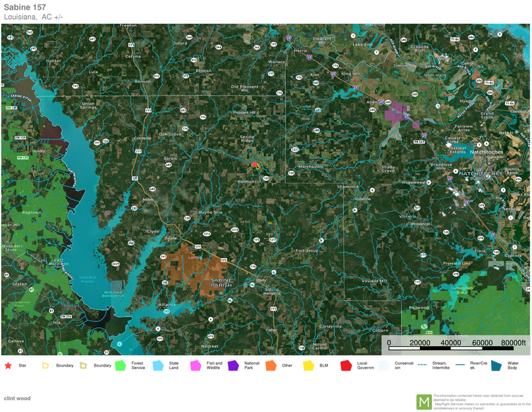
Task: Click the red star marker on the map
Action: [x=255, y=165]
